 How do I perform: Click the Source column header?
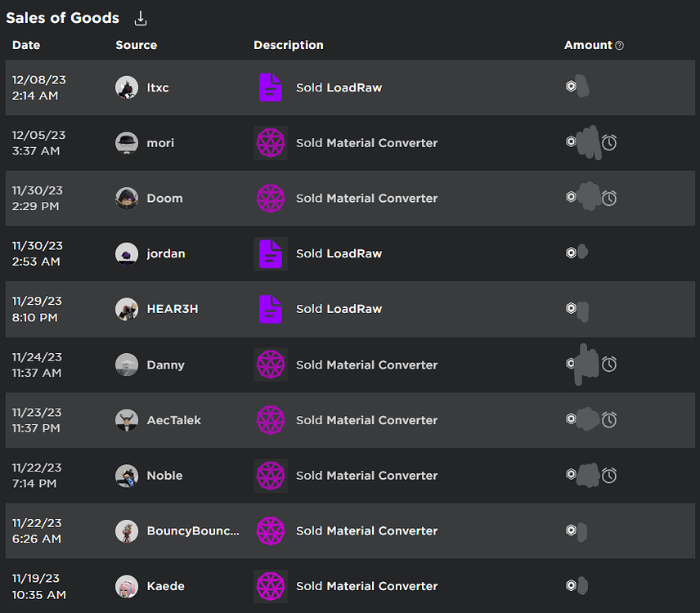pos(136,45)
